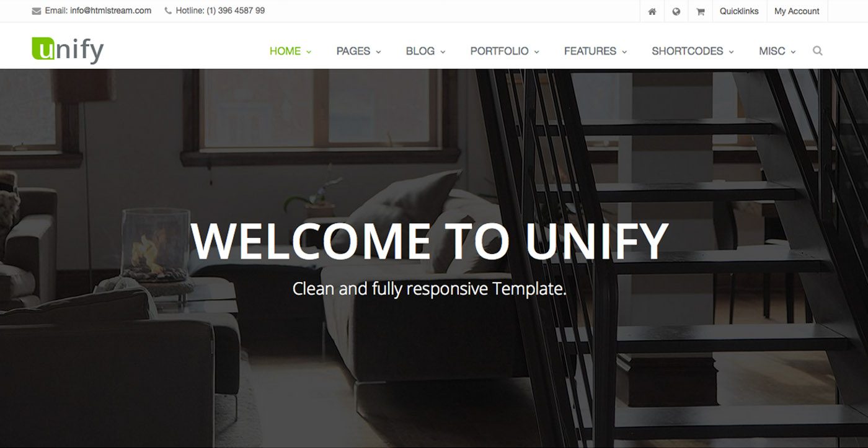The width and height of the screenshot is (868, 448).
Task: Select the HOME menu item
Action: 285,51
